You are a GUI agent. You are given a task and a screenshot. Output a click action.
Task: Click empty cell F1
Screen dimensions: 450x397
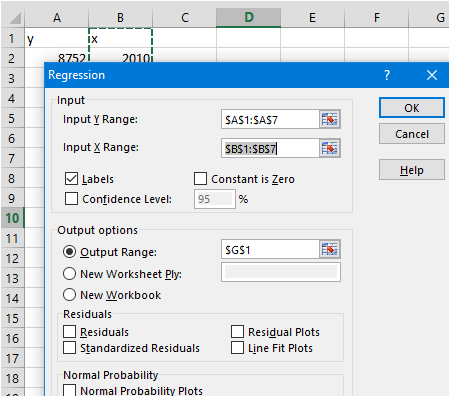(x=376, y=39)
